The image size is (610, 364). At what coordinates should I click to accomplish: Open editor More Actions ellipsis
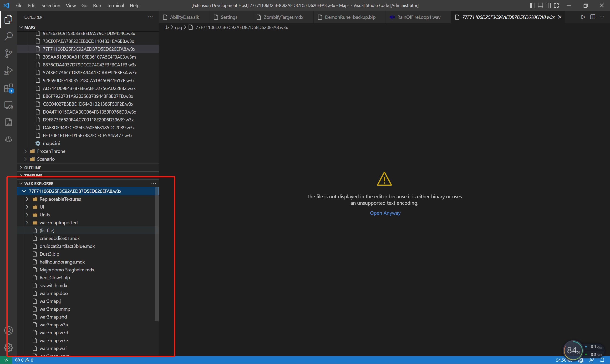click(602, 17)
